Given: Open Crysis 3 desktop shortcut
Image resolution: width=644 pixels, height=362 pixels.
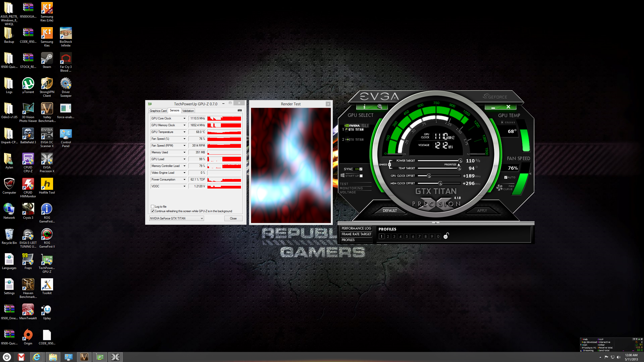Looking at the screenshot, I should (x=28, y=211).
